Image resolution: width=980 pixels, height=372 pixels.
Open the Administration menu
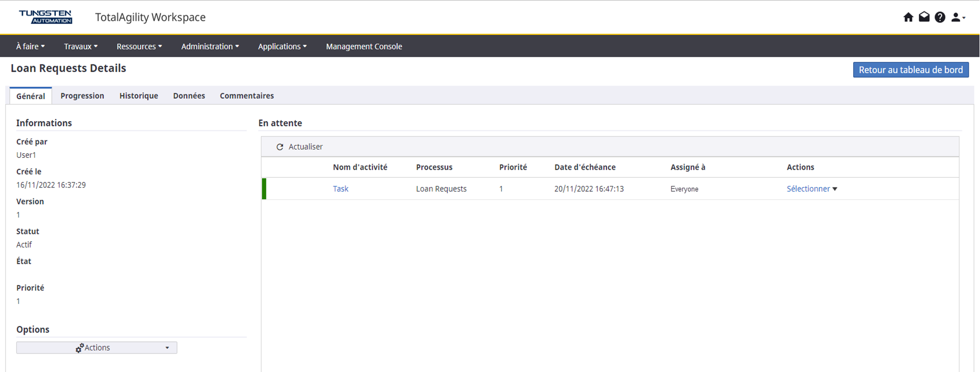coord(210,46)
